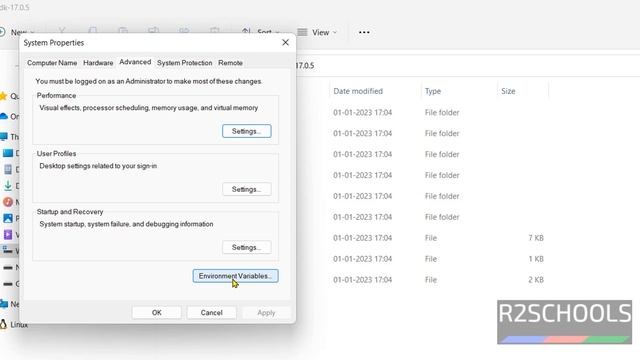The width and height of the screenshot is (640, 360).
Task: Switch to the Hardware tab
Action: (98, 63)
